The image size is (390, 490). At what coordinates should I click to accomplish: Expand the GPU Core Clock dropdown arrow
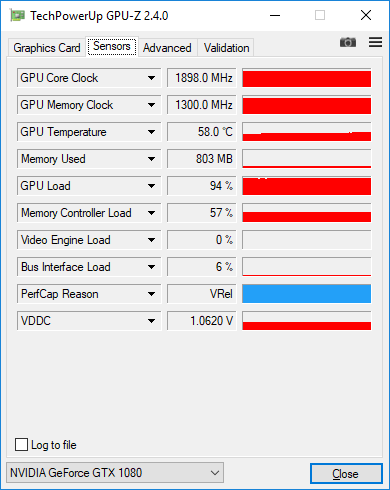[x=151, y=78]
